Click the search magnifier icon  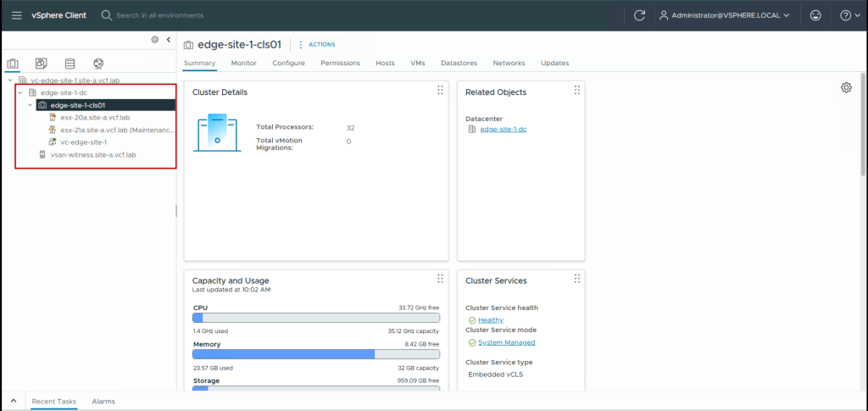[x=106, y=15]
